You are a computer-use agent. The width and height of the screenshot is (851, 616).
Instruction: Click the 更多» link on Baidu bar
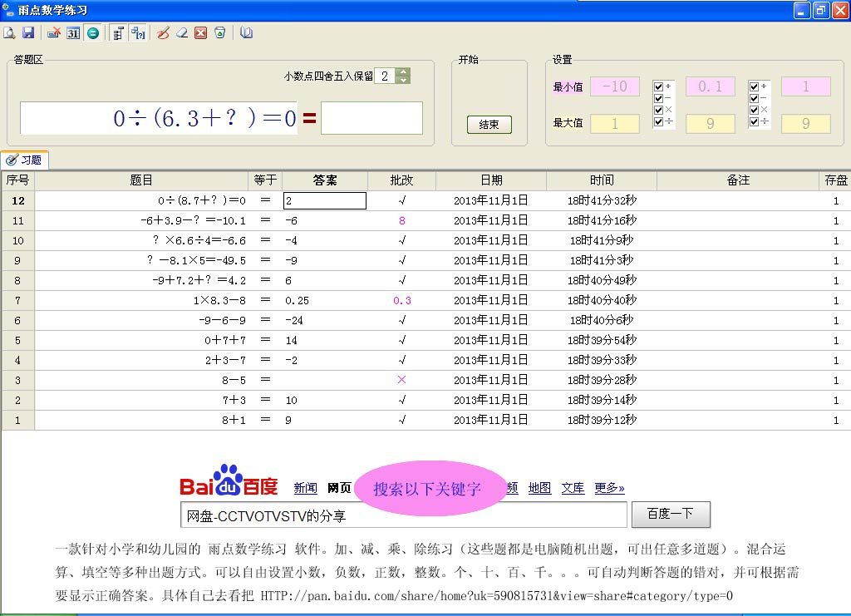click(x=609, y=489)
